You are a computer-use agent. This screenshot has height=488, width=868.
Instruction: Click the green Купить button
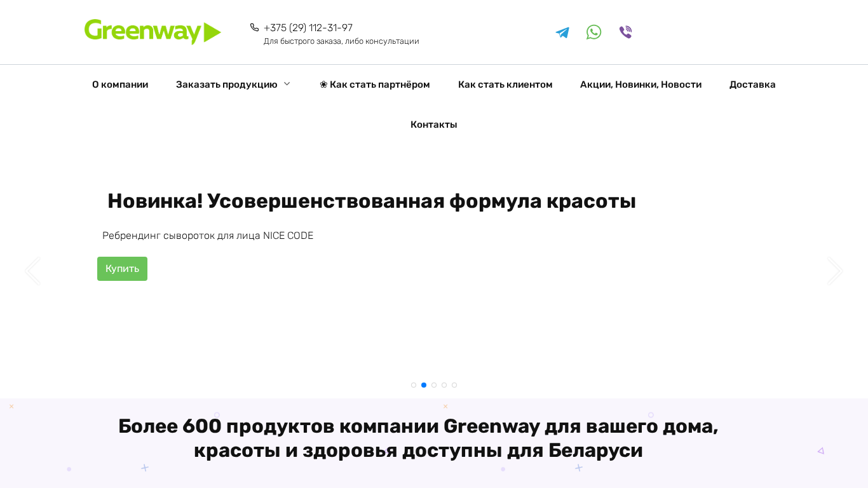click(122, 269)
